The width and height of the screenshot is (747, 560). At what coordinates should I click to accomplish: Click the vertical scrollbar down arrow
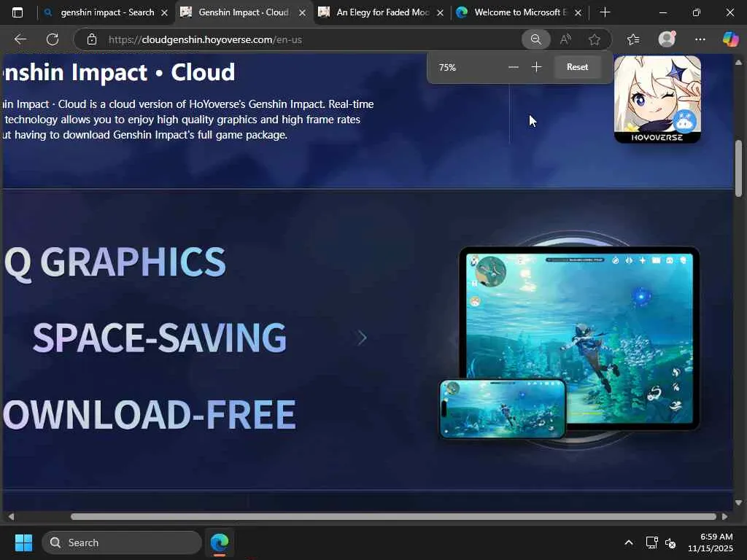point(738,502)
